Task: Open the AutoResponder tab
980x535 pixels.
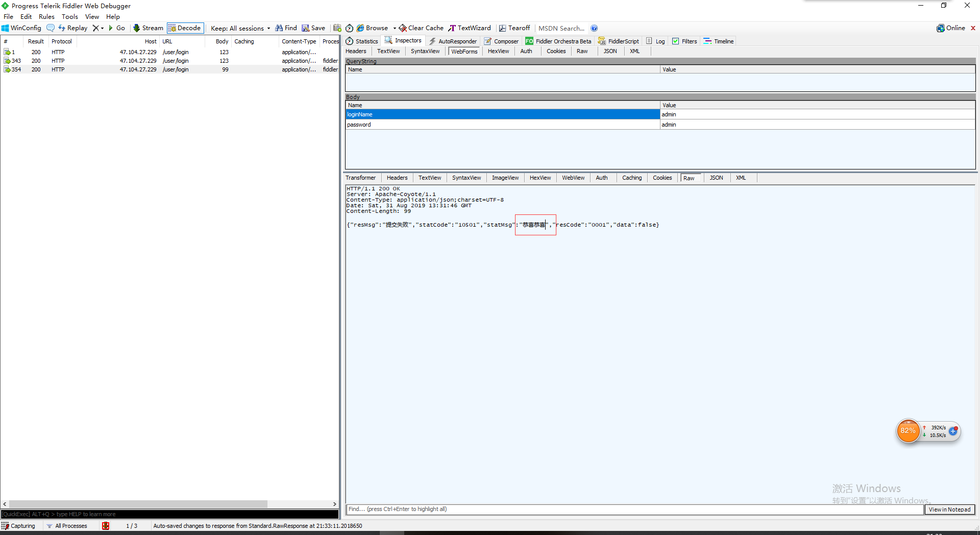Action: coord(453,41)
